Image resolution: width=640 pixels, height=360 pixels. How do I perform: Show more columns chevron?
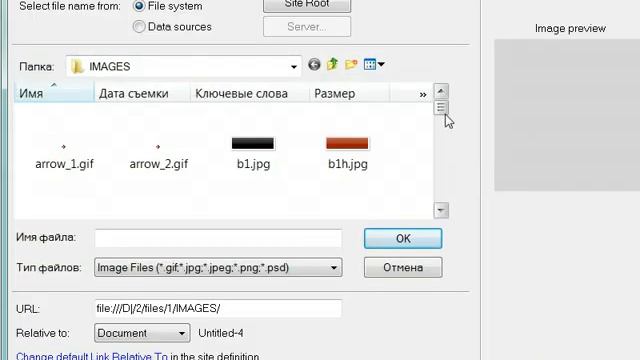(x=423, y=94)
